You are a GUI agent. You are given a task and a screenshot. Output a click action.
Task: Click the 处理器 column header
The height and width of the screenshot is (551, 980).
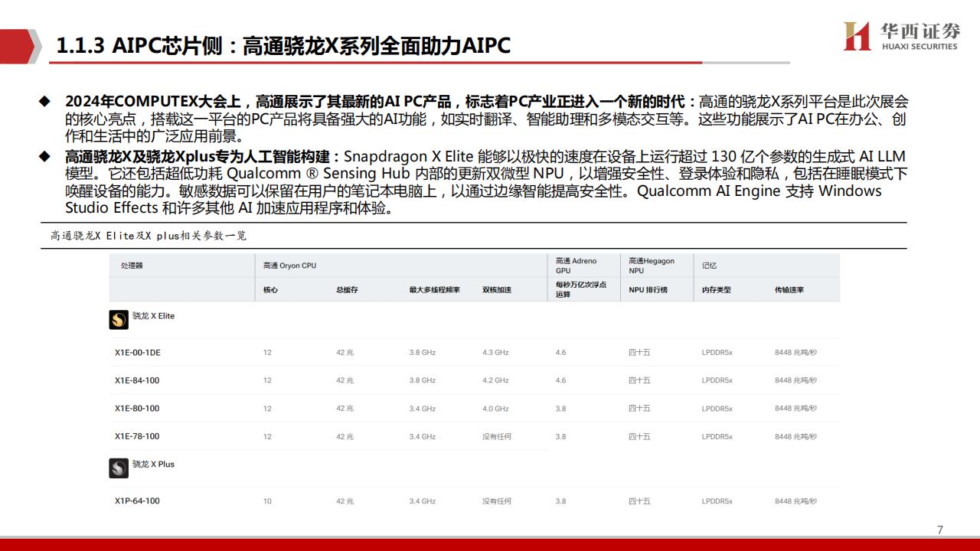click(x=132, y=266)
